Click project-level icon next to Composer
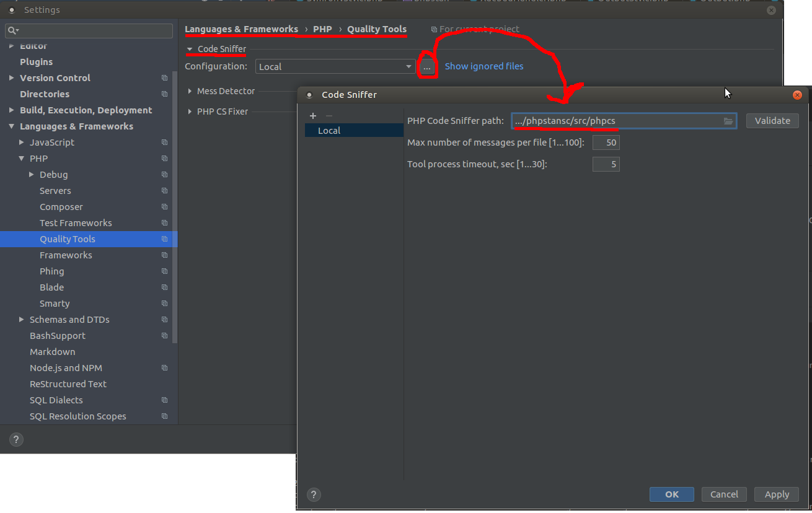This screenshot has height=513, width=812. click(164, 207)
